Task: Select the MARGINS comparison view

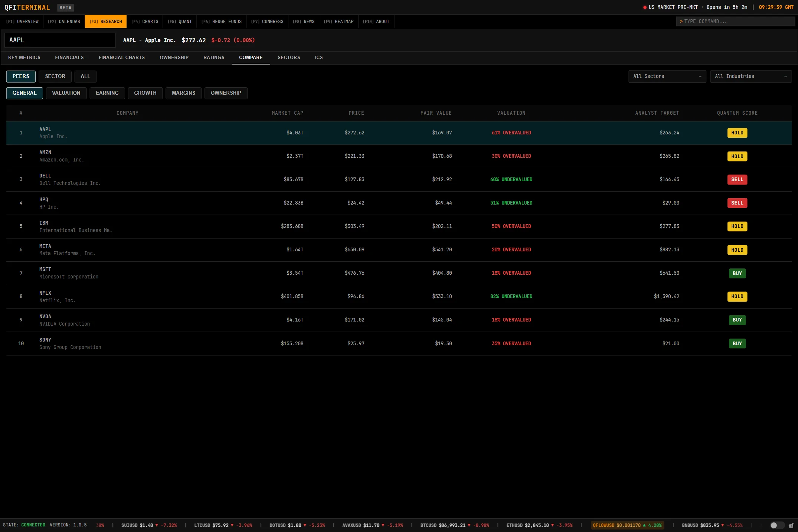Action: [x=183, y=93]
